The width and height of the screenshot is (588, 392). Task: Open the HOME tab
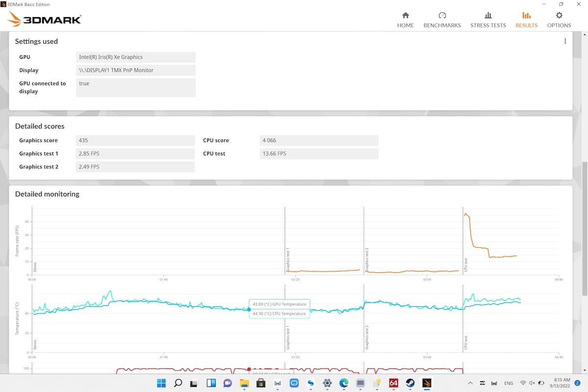[405, 20]
